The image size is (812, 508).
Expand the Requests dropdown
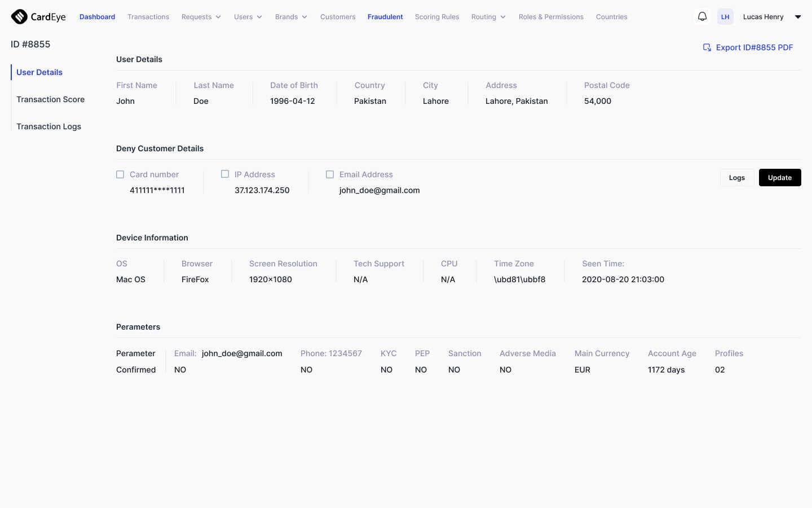coord(201,16)
